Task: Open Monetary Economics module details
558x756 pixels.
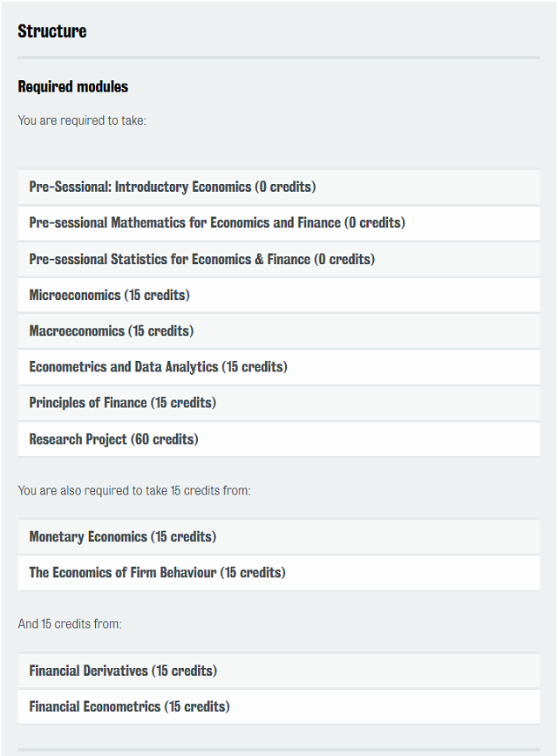Action: pos(279,536)
